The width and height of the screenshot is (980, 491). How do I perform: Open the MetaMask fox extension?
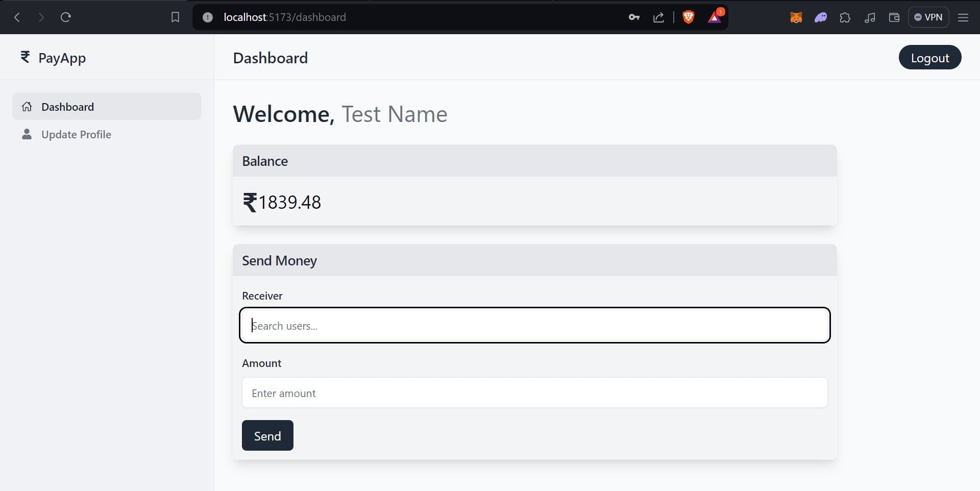(796, 17)
